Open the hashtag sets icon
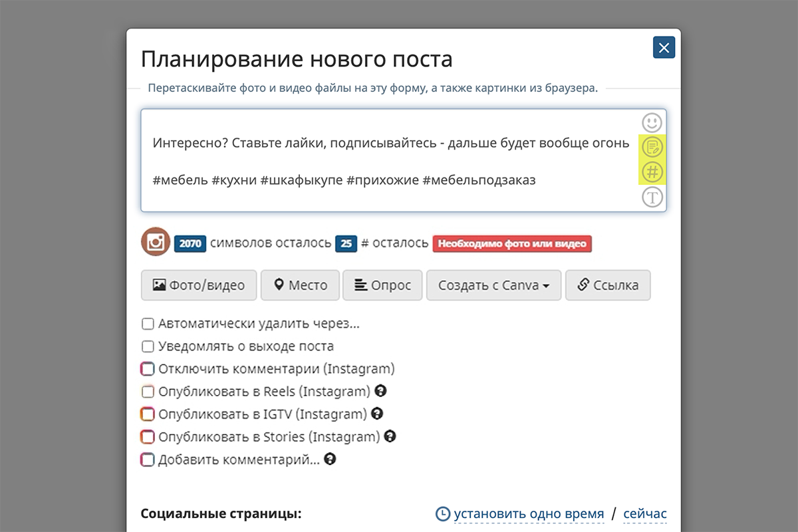The image size is (798, 532). [x=653, y=172]
